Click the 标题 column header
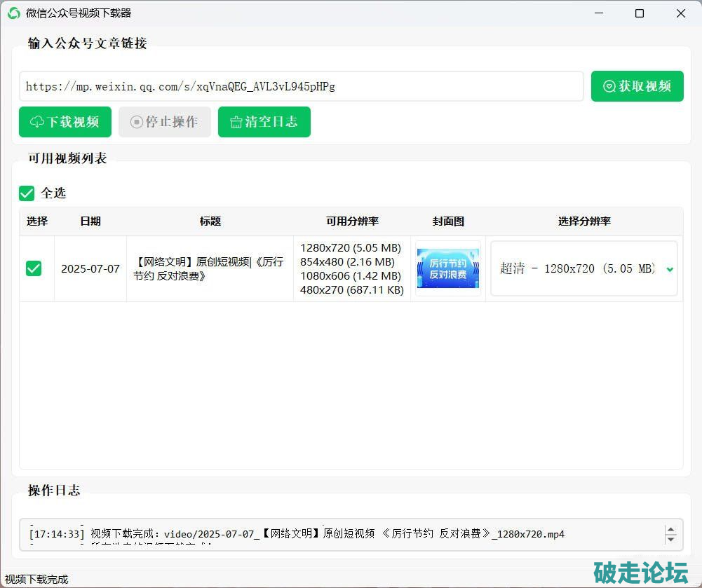Image resolution: width=702 pixels, height=588 pixels. 210,221
